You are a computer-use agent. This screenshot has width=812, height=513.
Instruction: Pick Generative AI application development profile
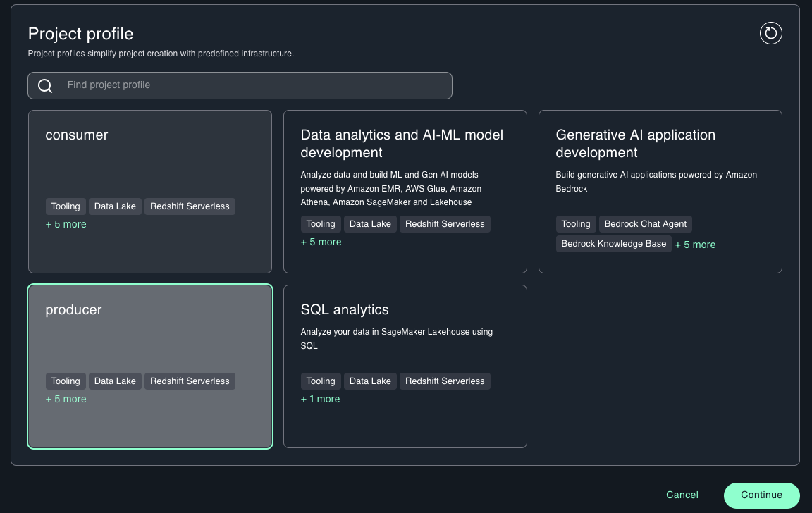tap(660, 144)
